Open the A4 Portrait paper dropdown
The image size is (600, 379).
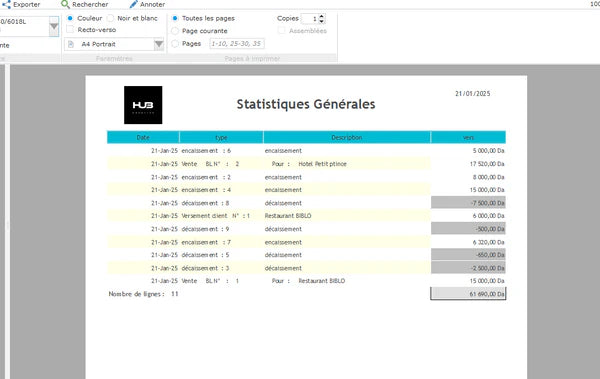(159, 44)
